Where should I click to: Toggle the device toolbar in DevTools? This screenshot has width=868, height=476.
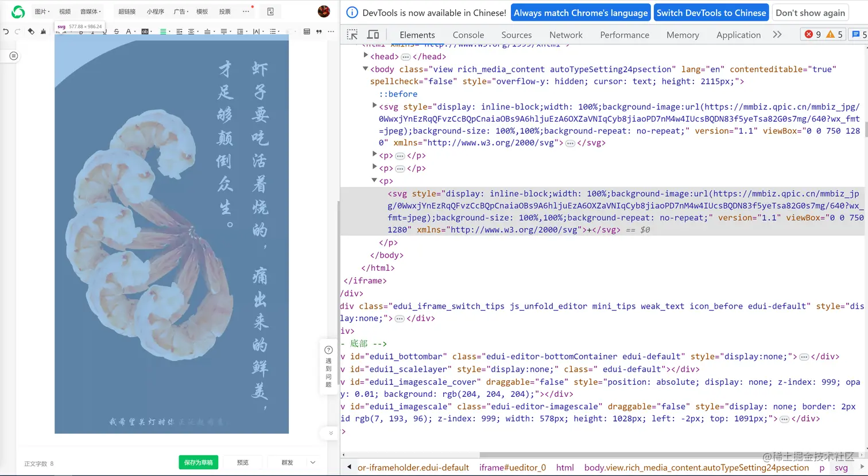[x=373, y=34]
